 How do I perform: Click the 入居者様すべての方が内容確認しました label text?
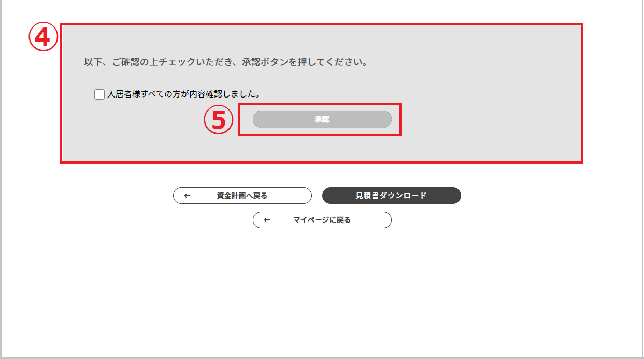[x=183, y=94]
